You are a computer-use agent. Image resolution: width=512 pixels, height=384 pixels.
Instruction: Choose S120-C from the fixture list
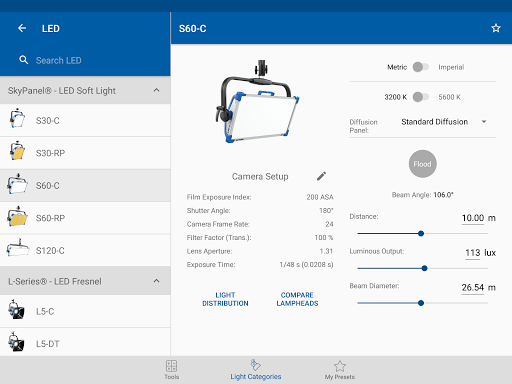pyautogui.click(x=85, y=250)
